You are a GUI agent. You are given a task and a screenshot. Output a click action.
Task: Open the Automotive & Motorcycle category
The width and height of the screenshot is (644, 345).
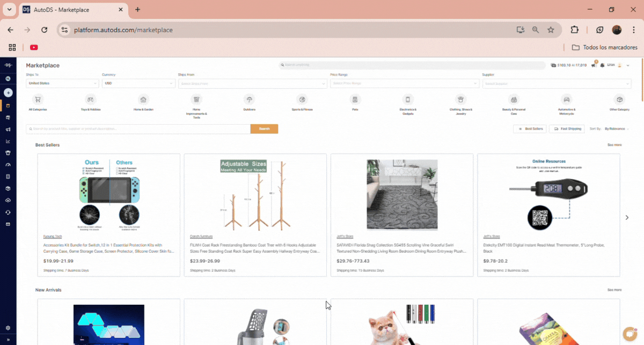(566, 100)
